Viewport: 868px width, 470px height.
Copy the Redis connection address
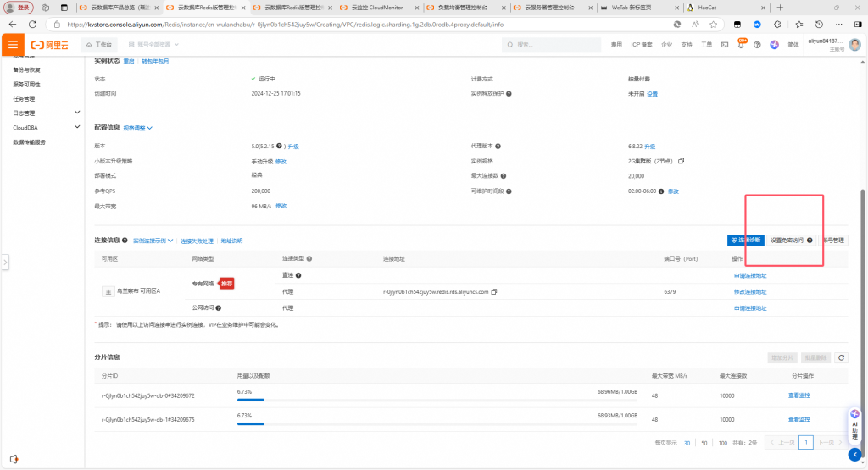[494, 291]
